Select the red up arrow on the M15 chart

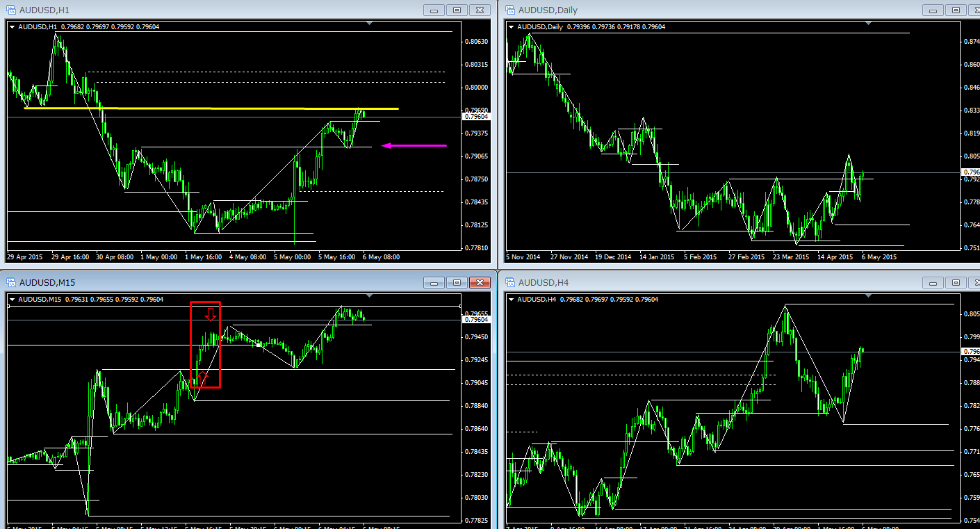point(202,377)
